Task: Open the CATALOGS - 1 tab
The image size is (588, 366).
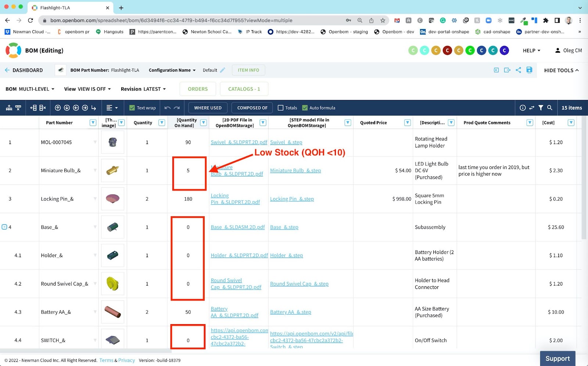Action: pyautogui.click(x=244, y=89)
